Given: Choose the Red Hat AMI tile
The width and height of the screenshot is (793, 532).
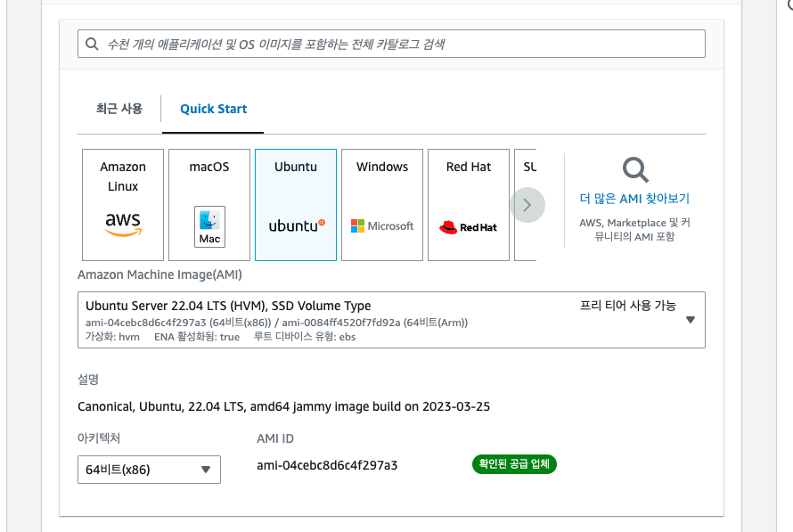Looking at the screenshot, I should tap(469, 205).
